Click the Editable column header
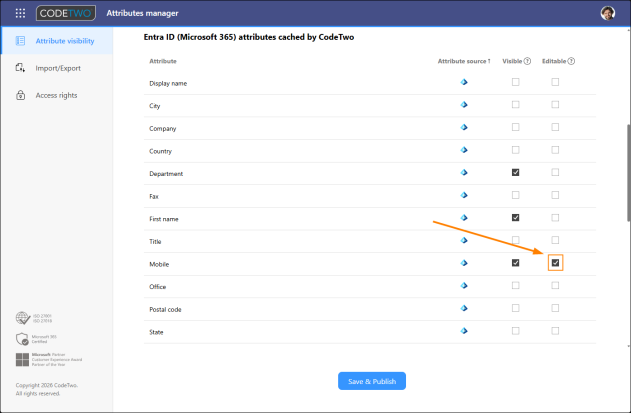 pyautogui.click(x=554, y=61)
